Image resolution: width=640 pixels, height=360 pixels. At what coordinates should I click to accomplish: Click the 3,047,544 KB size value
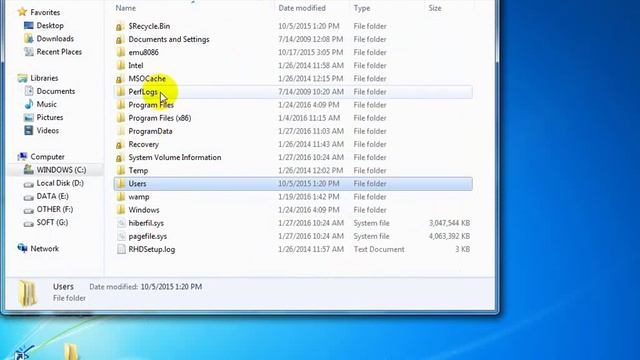tap(449, 223)
